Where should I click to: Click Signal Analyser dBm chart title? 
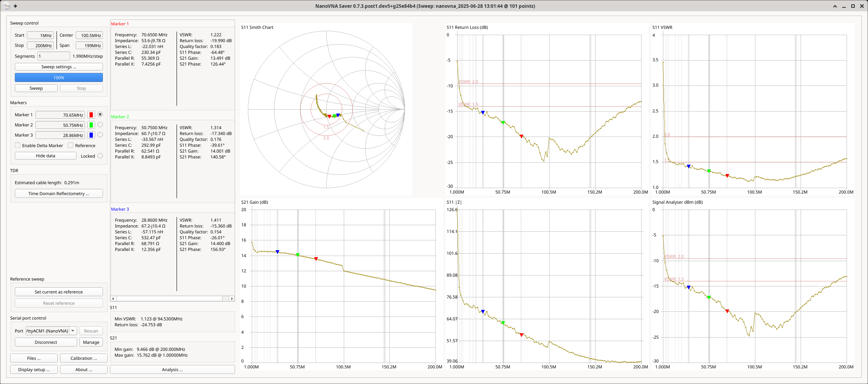[x=677, y=202]
